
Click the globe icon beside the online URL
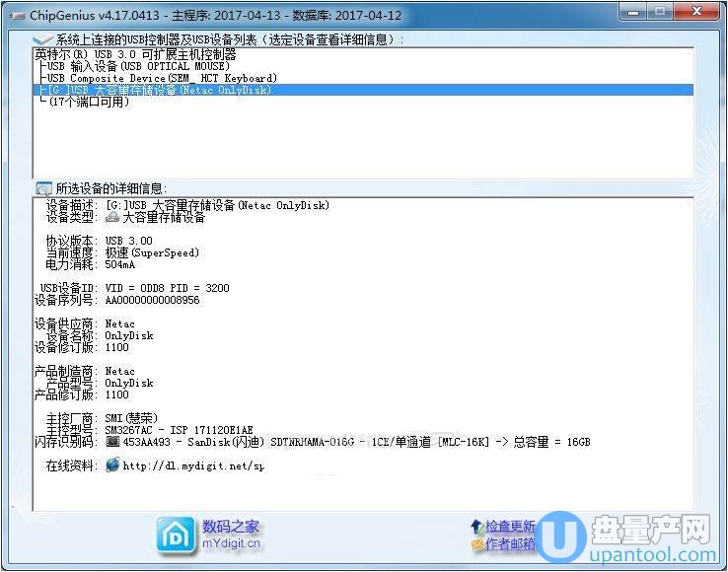point(112,465)
